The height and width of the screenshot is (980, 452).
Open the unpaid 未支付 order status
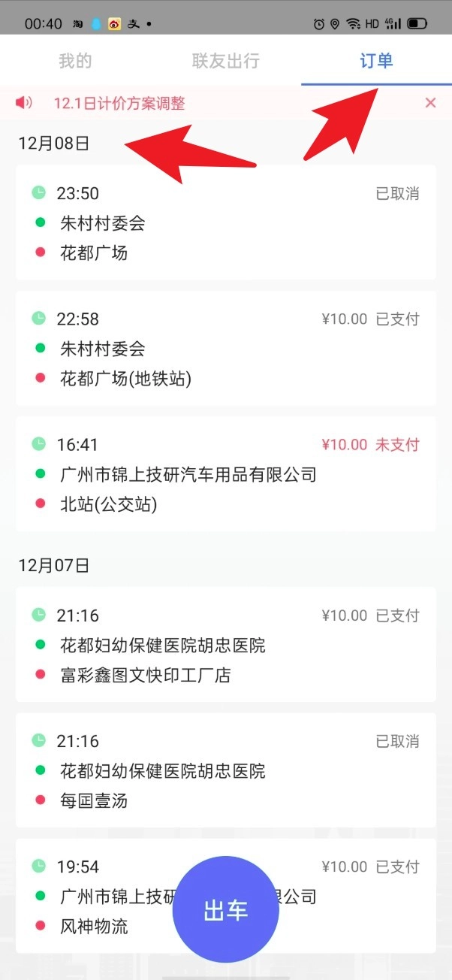[397, 445]
